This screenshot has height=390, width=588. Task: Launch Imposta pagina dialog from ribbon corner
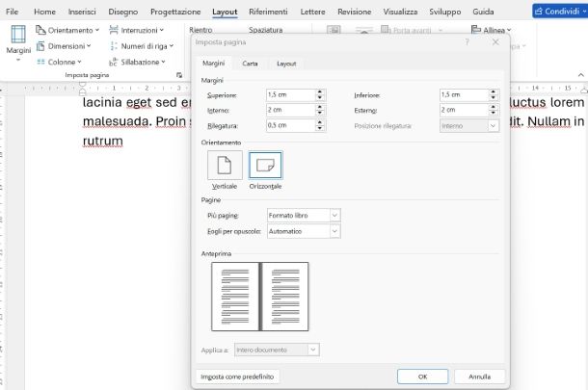coord(178,74)
